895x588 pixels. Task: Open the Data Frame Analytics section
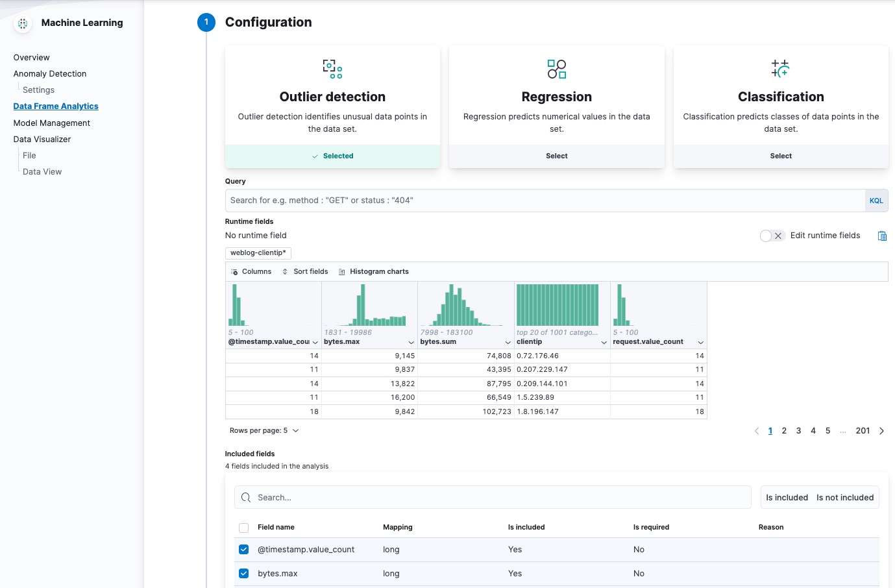pos(56,106)
